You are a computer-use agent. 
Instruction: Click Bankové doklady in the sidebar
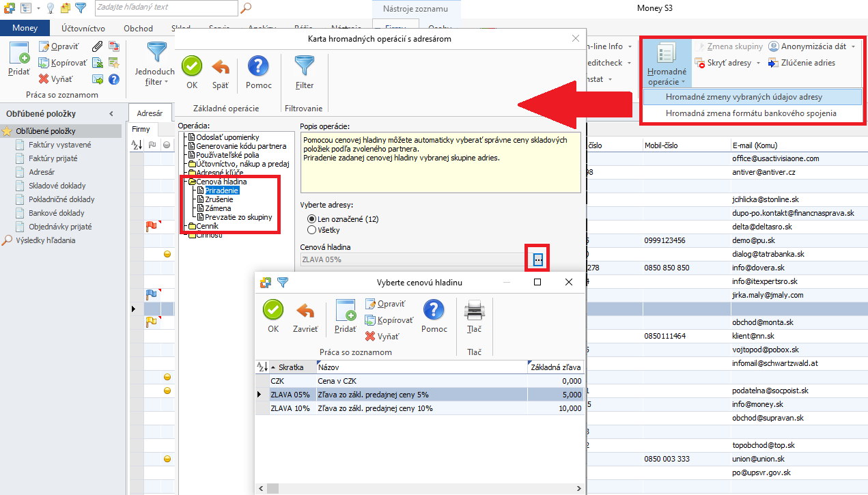pos(56,213)
